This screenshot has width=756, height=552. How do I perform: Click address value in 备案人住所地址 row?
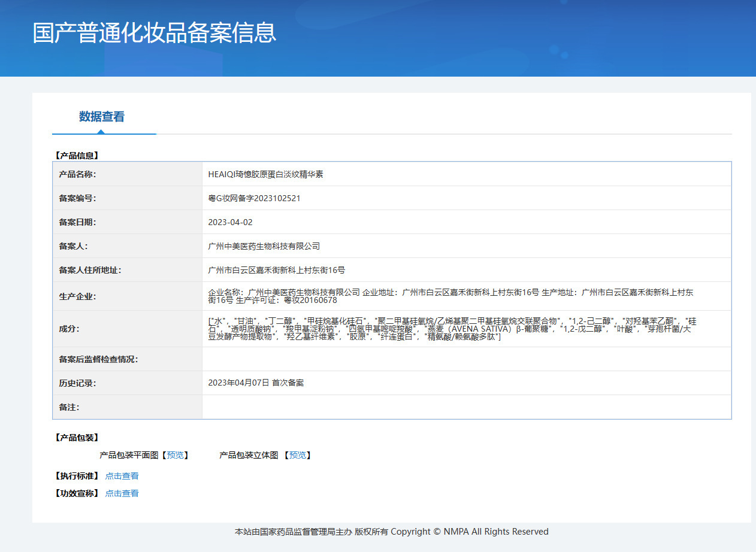276,270
